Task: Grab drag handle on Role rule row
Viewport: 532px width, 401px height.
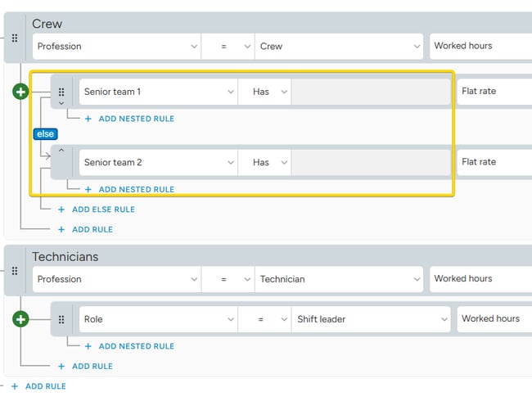Action: 61,319
